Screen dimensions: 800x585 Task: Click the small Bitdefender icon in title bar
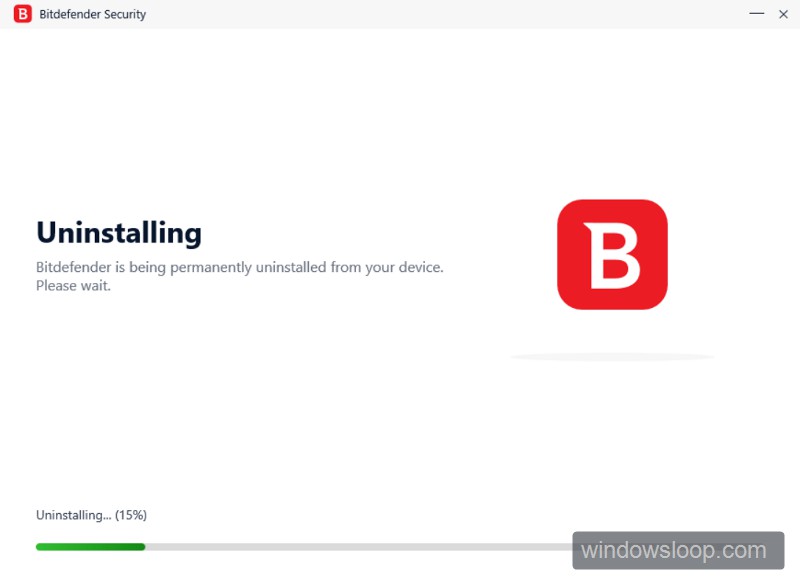pos(22,14)
